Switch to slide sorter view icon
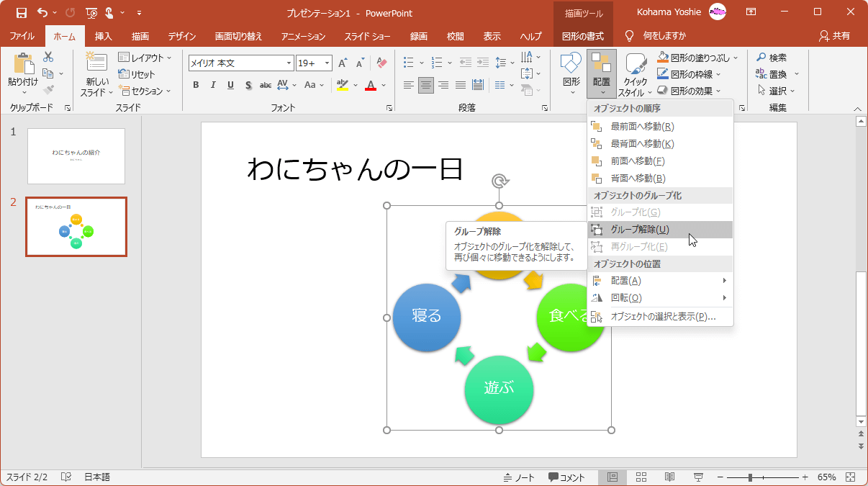Viewport: 868px width, 486px height. click(641, 477)
